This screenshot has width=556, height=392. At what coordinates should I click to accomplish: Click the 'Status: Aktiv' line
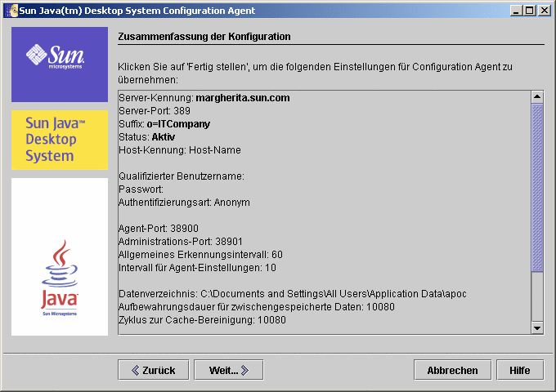coord(147,137)
